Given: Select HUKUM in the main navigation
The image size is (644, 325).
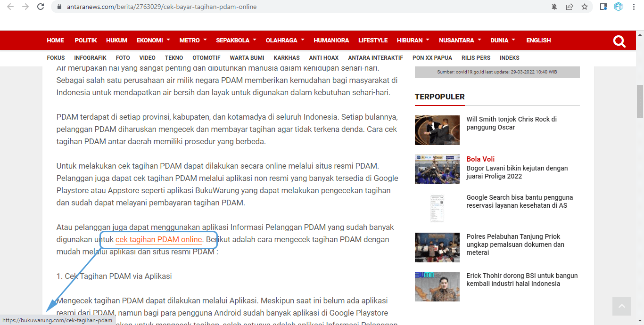Looking at the screenshot, I should [117, 41].
